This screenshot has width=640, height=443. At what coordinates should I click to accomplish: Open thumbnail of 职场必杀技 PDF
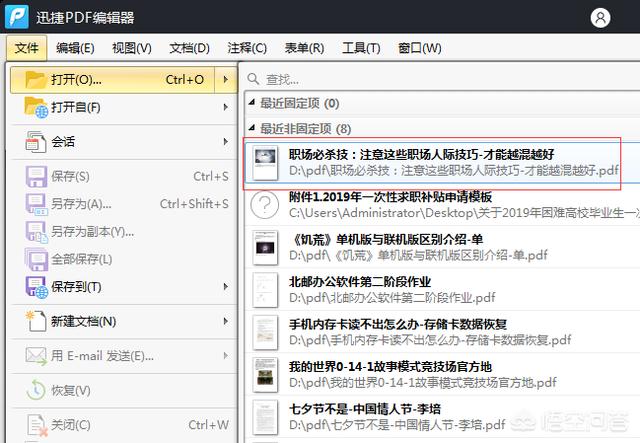point(265,163)
